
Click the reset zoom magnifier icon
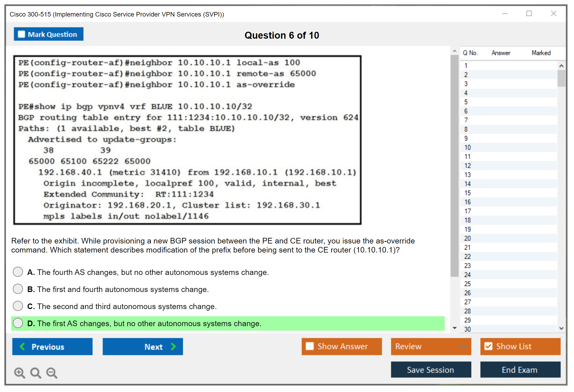tap(36, 373)
